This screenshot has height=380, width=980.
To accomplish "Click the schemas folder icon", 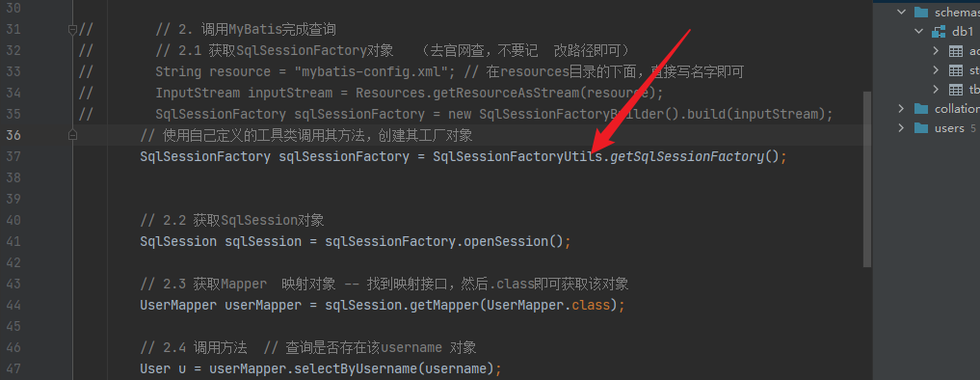I will click(x=920, y=13).
